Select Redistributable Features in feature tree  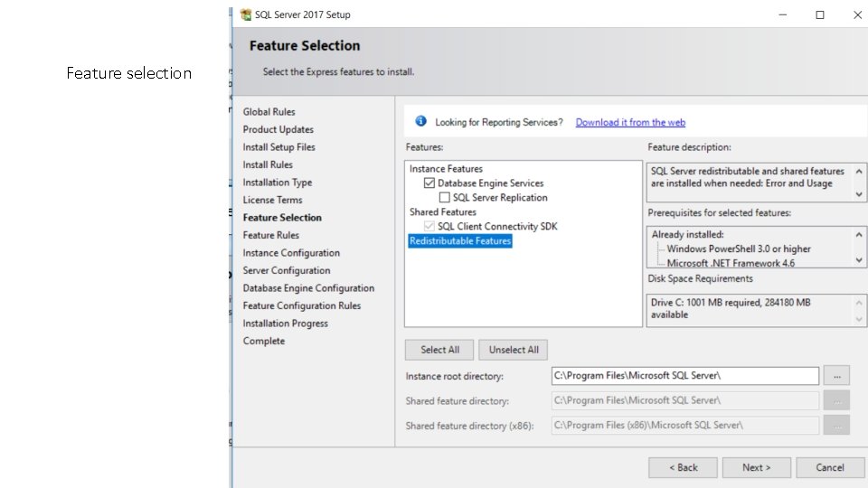point(460,240)
